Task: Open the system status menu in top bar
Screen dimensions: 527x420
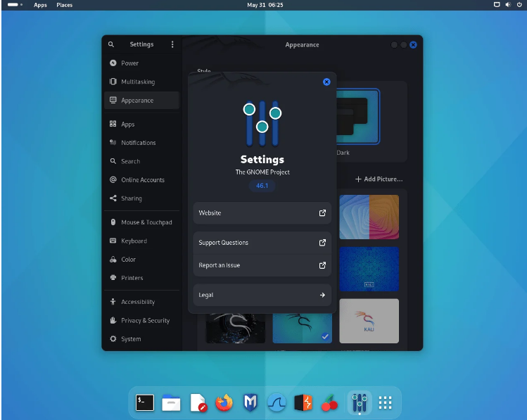Action: [x=508, y=5]
